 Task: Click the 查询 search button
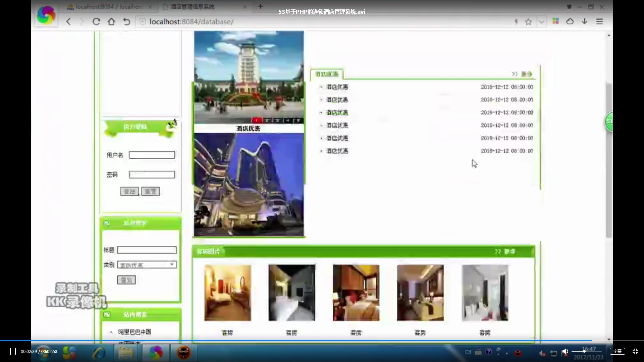point(126,280)
